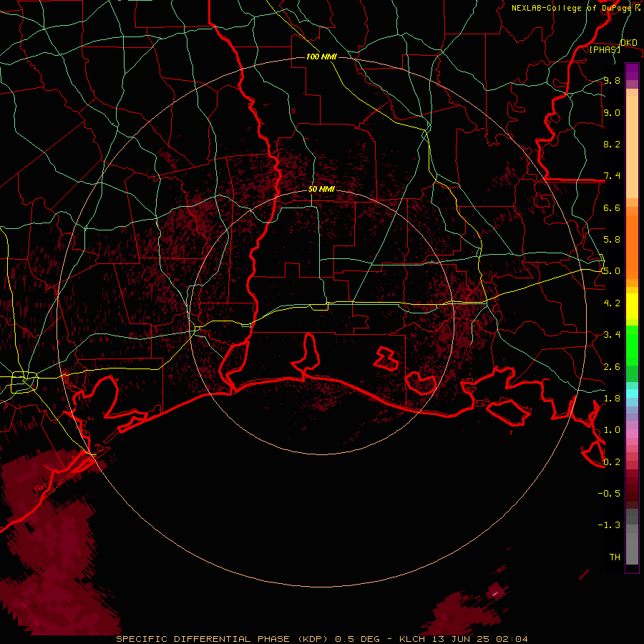This screenshot has height=644, width=644.
Task: Click the 100 NMI range ring label
Action: tap(321, 57)
